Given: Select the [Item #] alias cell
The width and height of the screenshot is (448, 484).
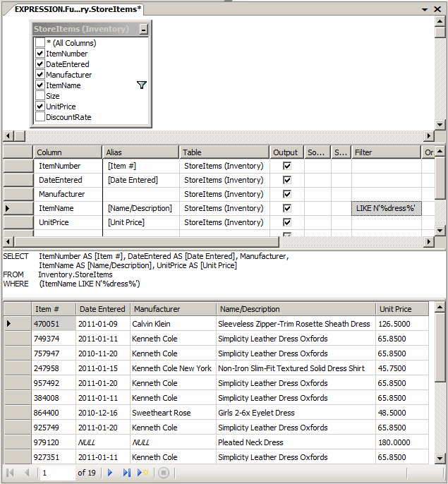Looking at the screenshot, I should coord(141,166).
